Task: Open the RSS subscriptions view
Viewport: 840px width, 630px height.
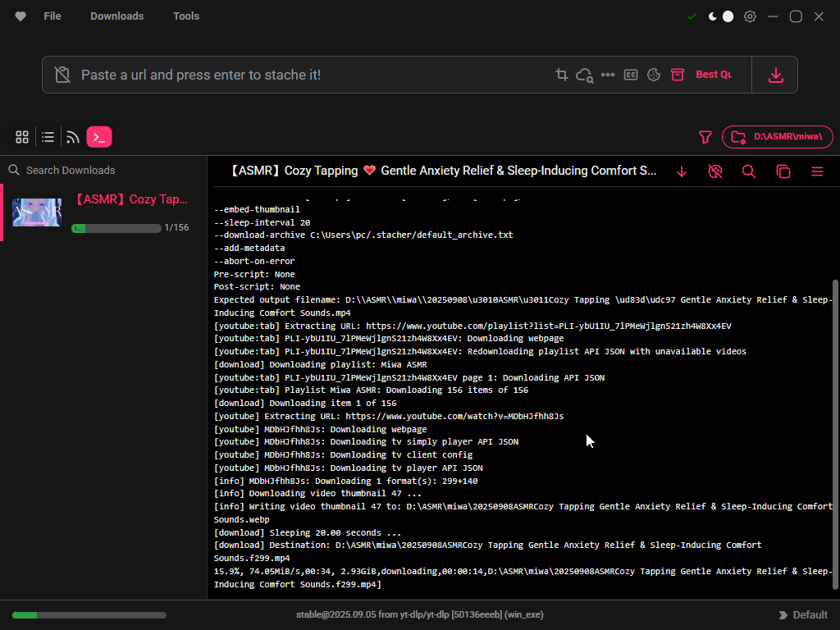Action: point(73,137)
